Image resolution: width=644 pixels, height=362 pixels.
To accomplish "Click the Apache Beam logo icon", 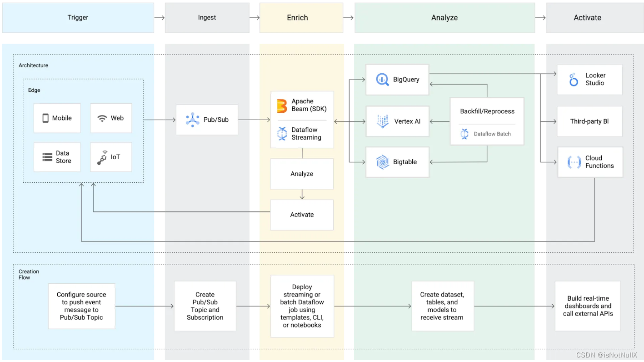I will pyautogui.click(x=282, y=106).
